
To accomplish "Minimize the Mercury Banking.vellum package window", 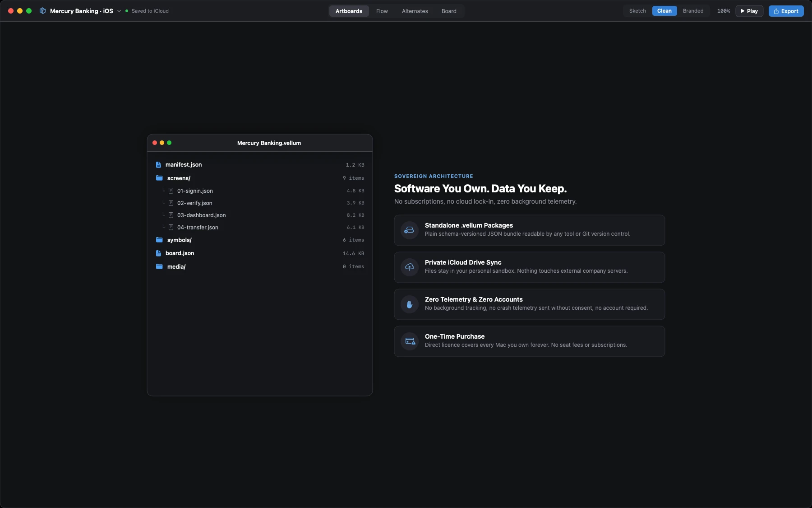I will [x=162, y=143].
